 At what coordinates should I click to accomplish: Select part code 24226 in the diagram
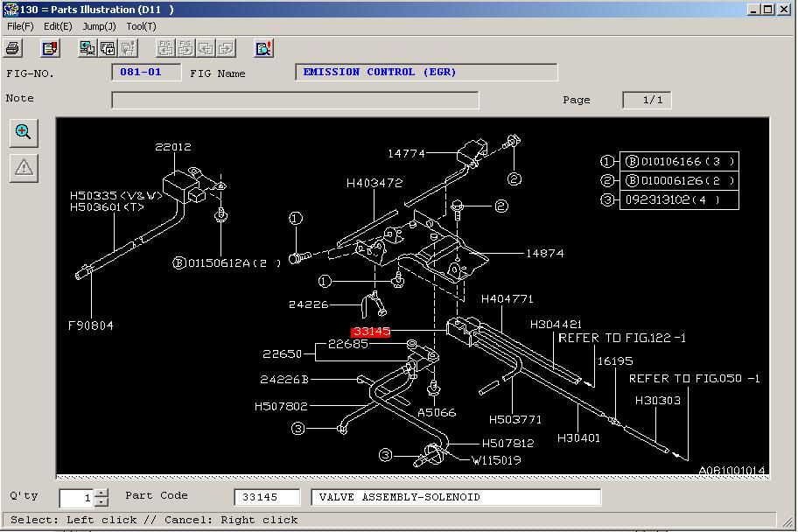point(308,304)
